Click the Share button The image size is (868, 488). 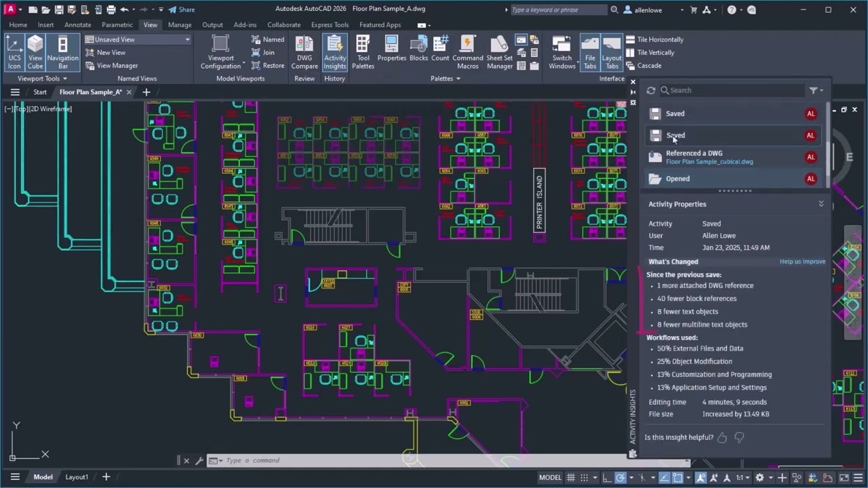coord(181,9)
